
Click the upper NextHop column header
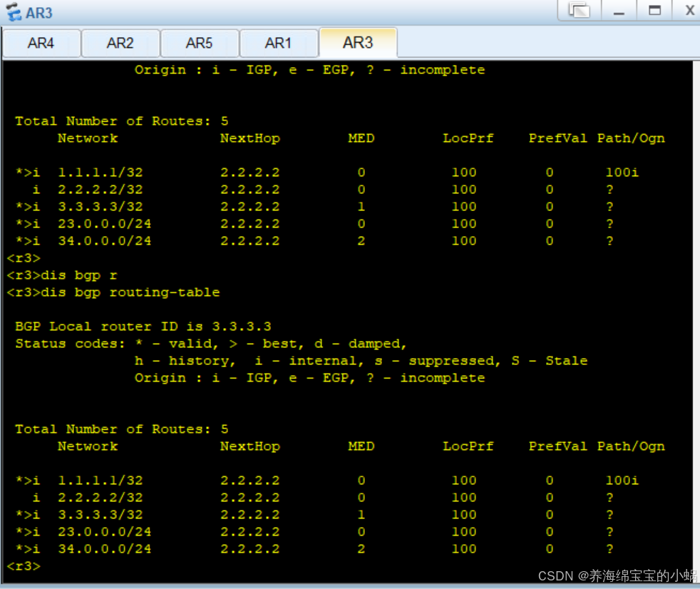tap(250, 138)
